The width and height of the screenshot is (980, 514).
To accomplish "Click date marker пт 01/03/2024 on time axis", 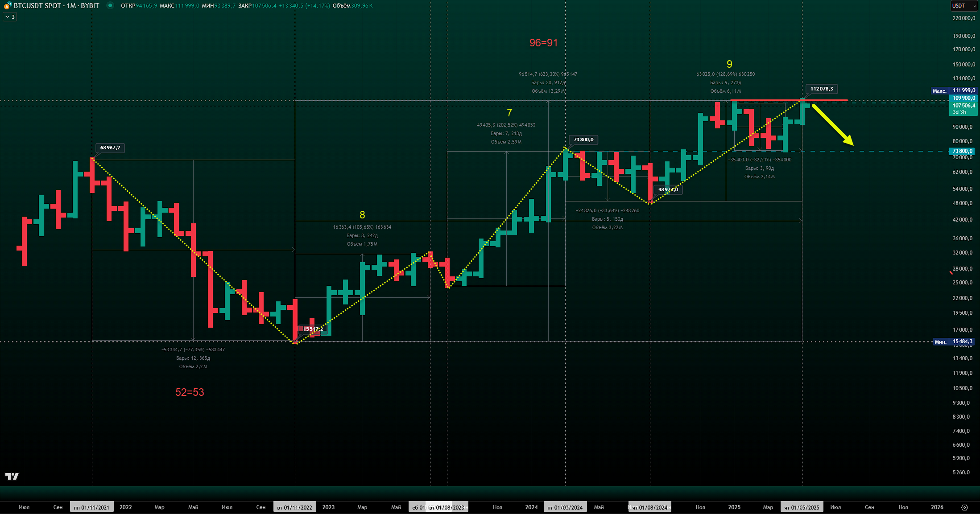I will coord(565,507).
